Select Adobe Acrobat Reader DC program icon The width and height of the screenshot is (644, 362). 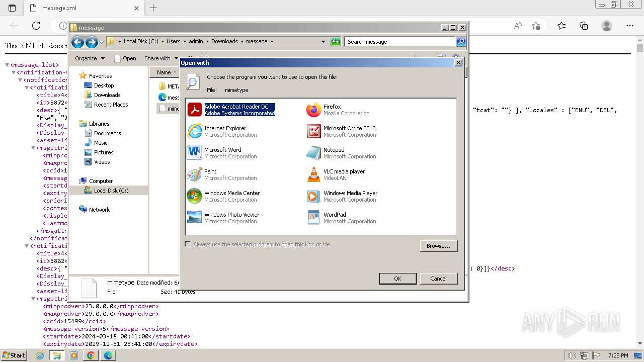pos(195,110)
